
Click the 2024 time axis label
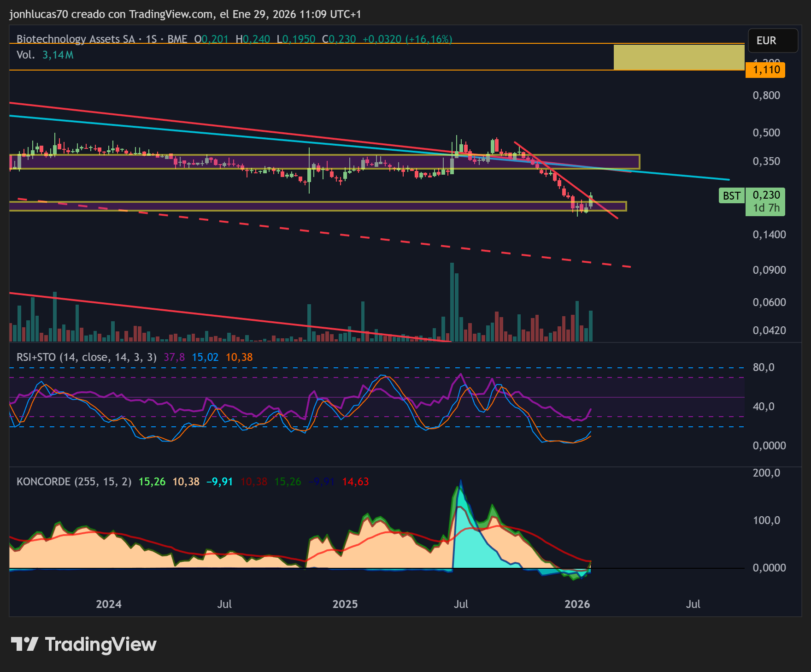click(109, 604)
